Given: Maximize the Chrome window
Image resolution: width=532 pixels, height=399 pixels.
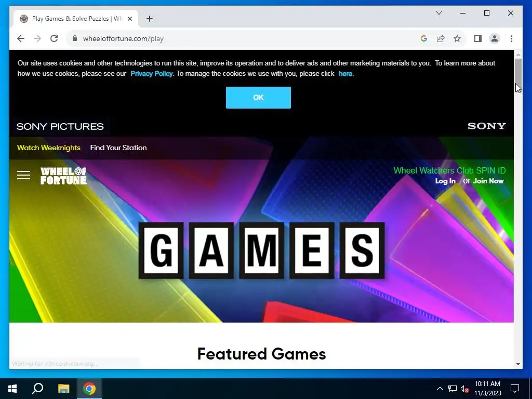Looking at the screenshot, I should 486,13.
